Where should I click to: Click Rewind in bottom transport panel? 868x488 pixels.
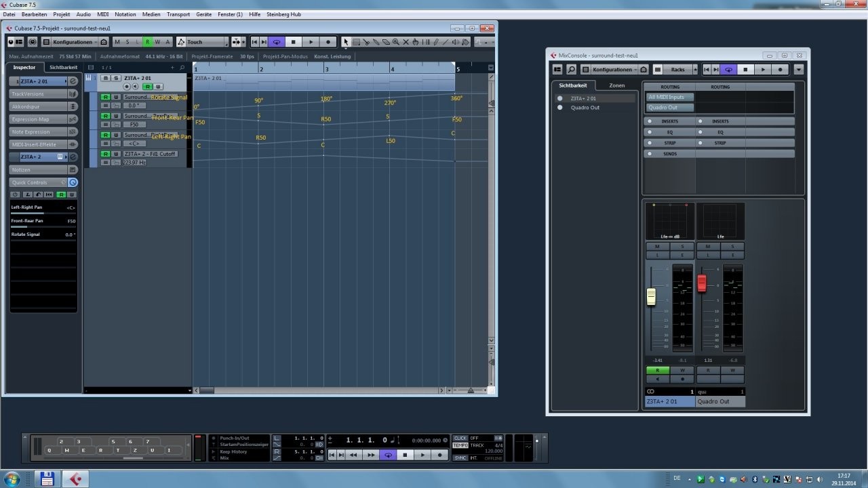(x=353, y=455)
